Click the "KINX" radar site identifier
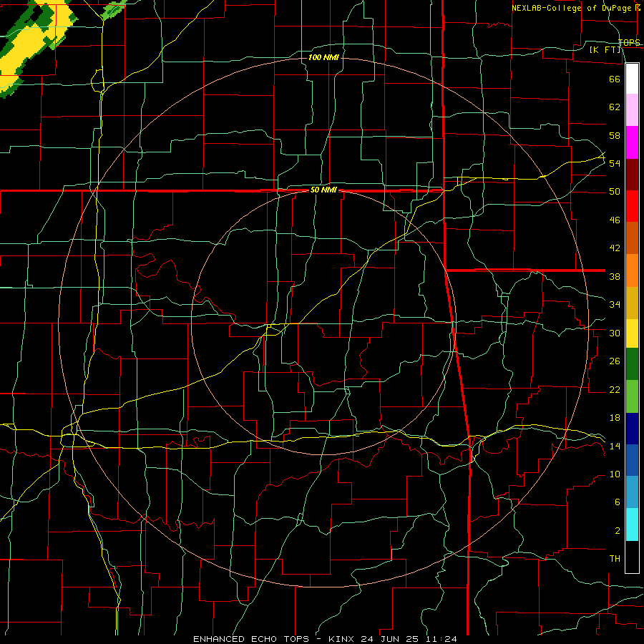The image size is (644, 644). tap(342, 639)
